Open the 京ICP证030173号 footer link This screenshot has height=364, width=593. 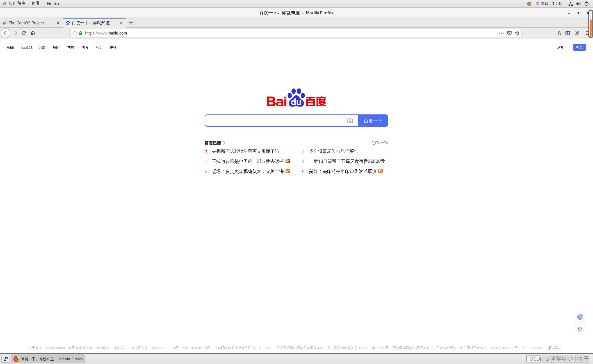196,348
